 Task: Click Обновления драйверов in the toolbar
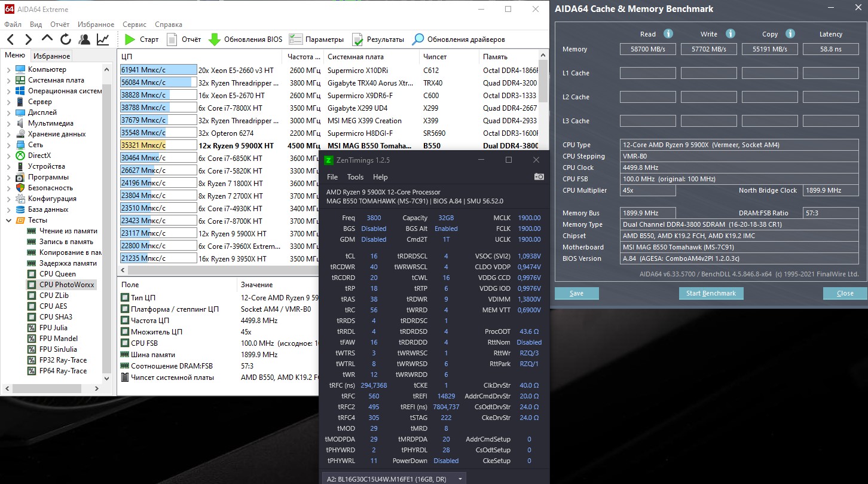[x=459, y=39]
